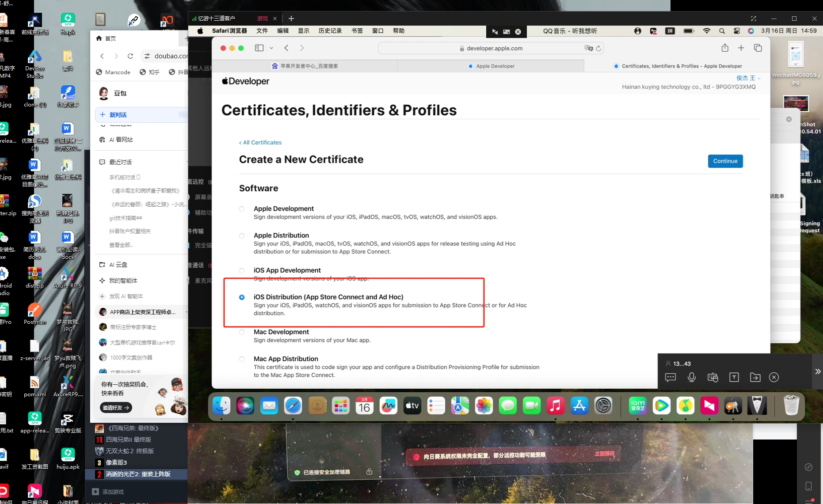Viewport: 823px width, 504px height.
Task: Select the Mac Development radio option
Action: 242,332
